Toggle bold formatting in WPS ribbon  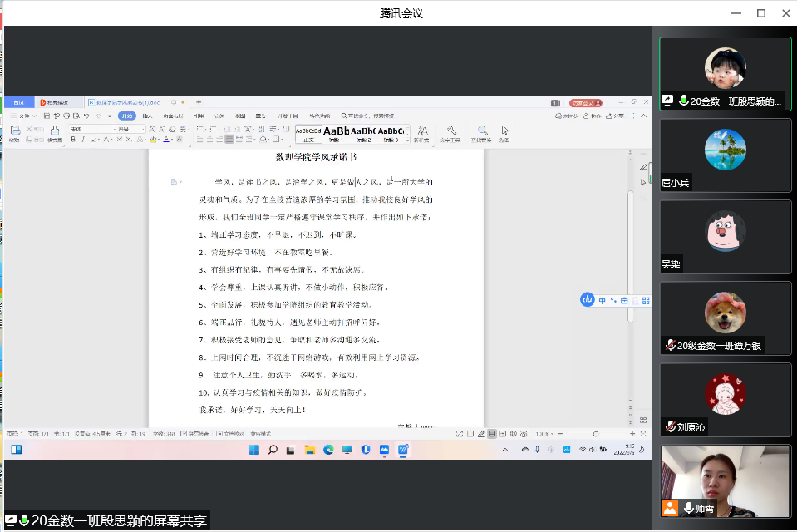tap(73, 140)
